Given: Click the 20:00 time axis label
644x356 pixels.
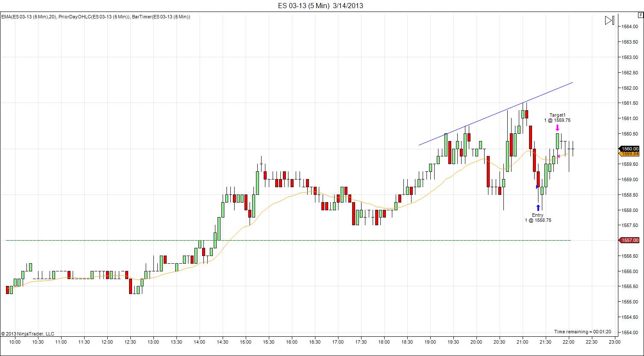Looking at the screenshot, I should 476,342.
